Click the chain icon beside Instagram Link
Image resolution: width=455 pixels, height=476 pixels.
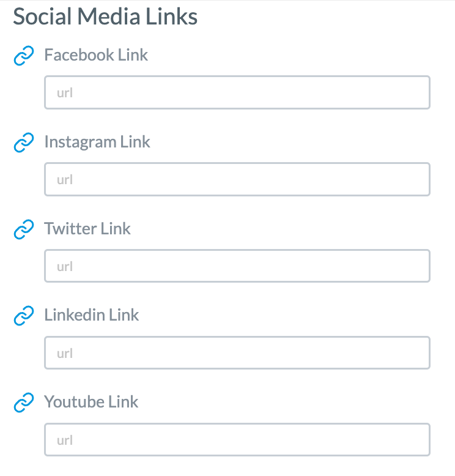point(24,143)
